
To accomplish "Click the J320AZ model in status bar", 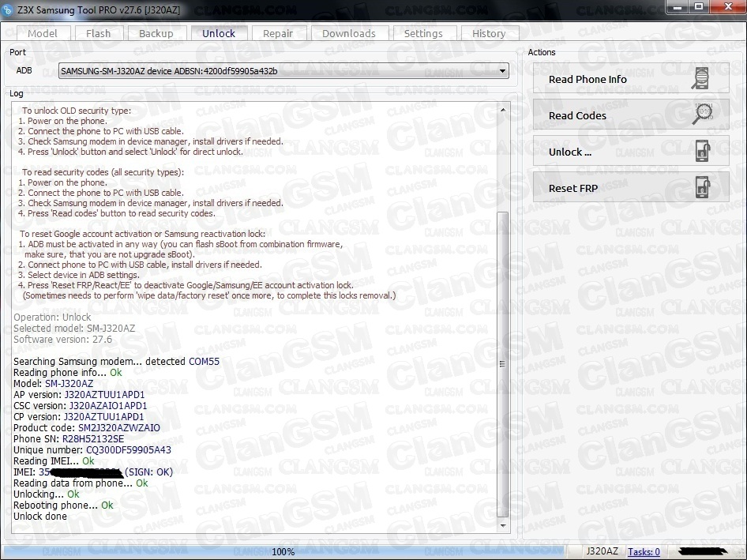I will (602, 551).
